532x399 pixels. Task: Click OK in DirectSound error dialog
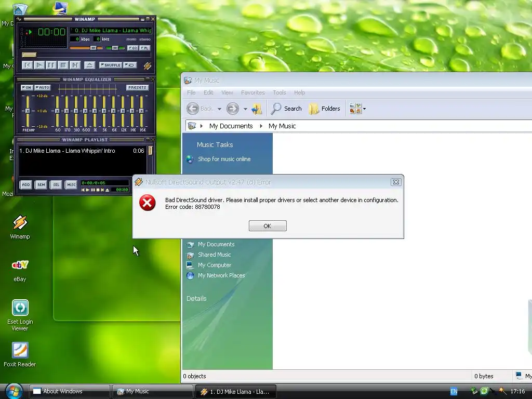tap(268, 225)
